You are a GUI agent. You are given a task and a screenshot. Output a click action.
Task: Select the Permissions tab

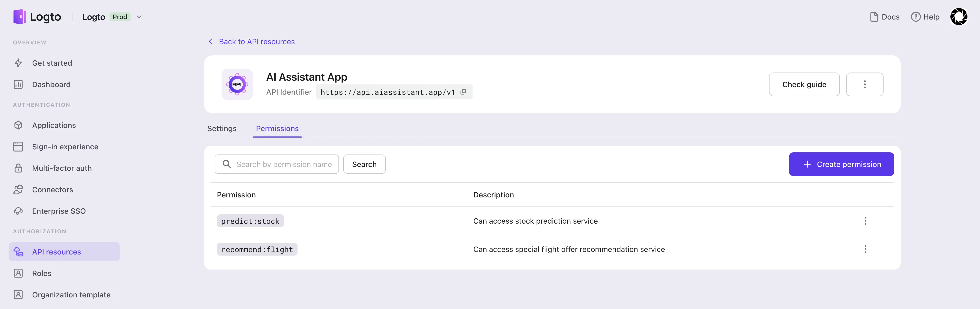click(277, 128)
